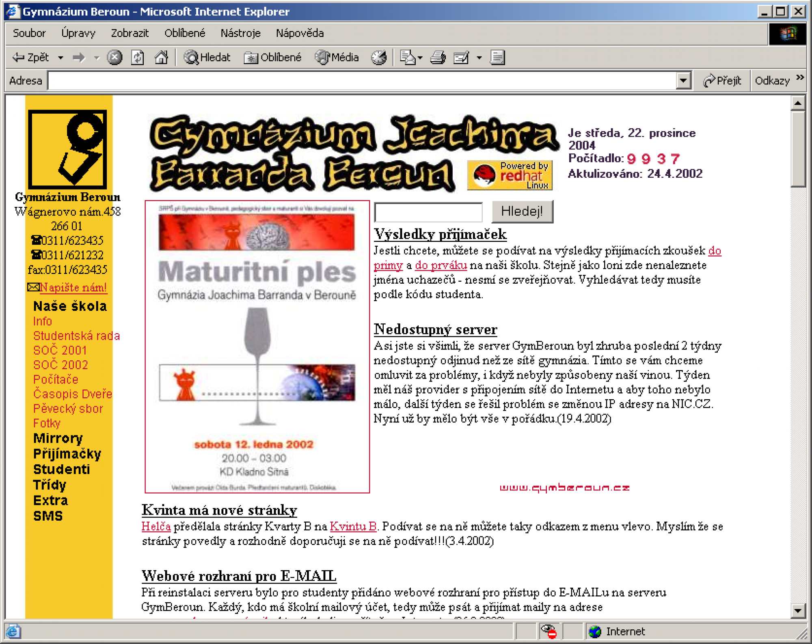Image resolution: width=812 pixels, height=644 pixels.
Task: Expand the Mirrory sidebar section
Action: [58, 438]
